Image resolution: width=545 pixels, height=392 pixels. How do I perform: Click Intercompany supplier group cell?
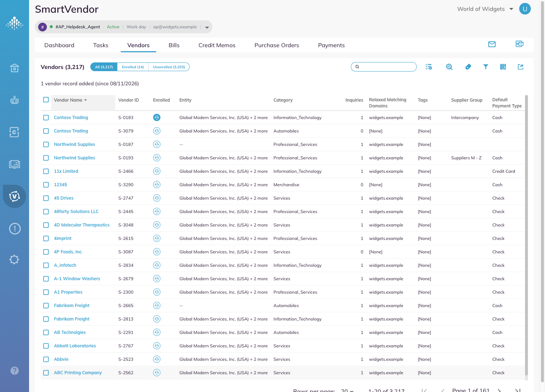click(465, 118)
